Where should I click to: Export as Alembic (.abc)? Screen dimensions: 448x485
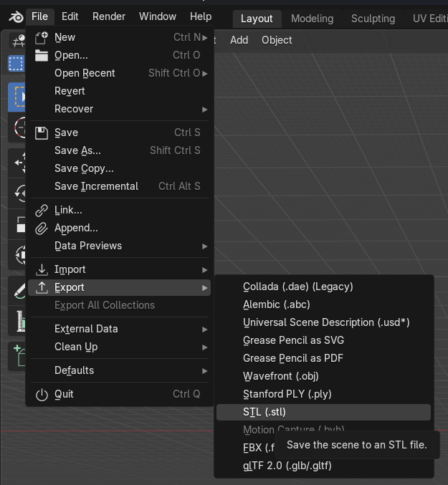click(323, 304)
